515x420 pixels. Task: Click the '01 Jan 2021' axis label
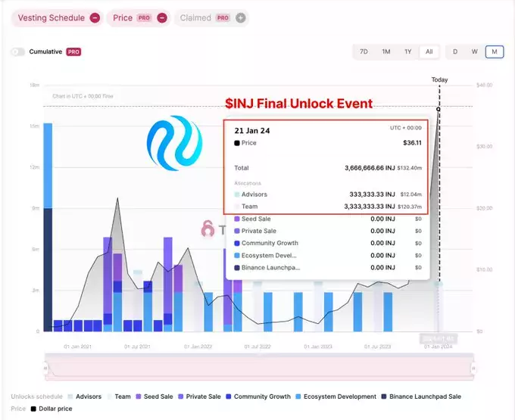[x=77, y=347]
